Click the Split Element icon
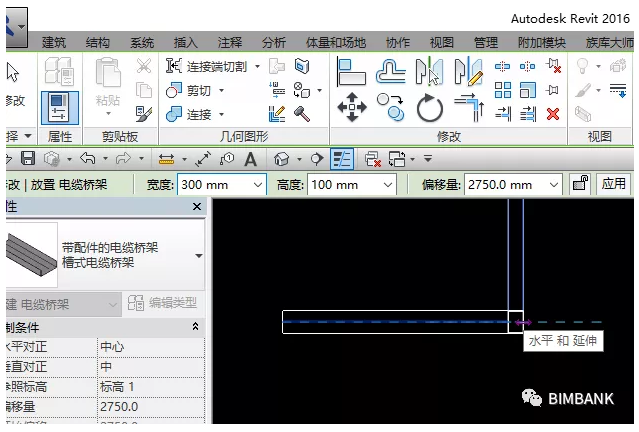The width and height of the screenshot is (639, 432). (502, 66)
